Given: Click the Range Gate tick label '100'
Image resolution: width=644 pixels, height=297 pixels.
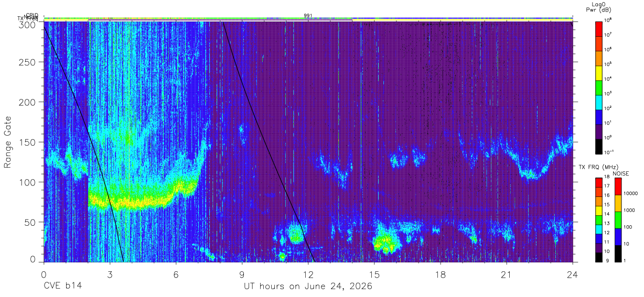Looking at the screenshot, I should pos(28,182).
